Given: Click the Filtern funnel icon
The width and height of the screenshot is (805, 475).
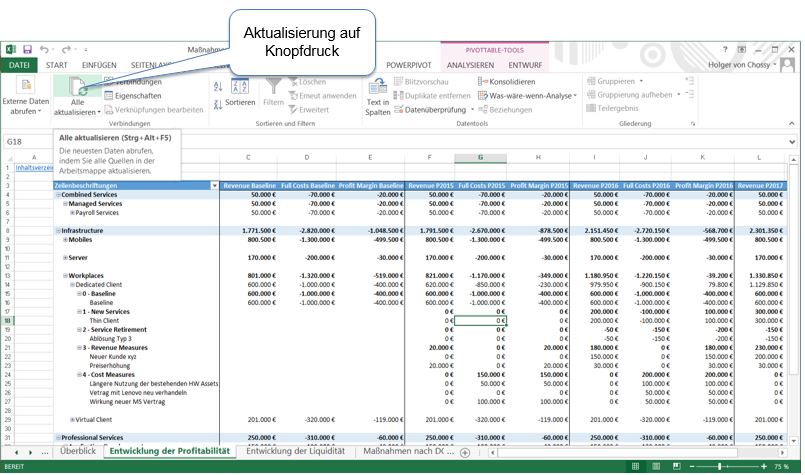Looking at the screenshot, I should click(273, 90).
